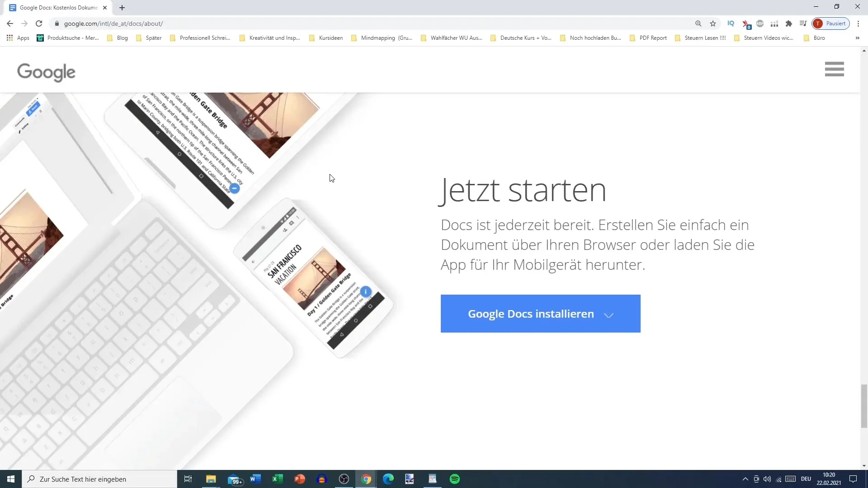Switch to Microsoft Edge on the taskbar

(x=388, y=479)
